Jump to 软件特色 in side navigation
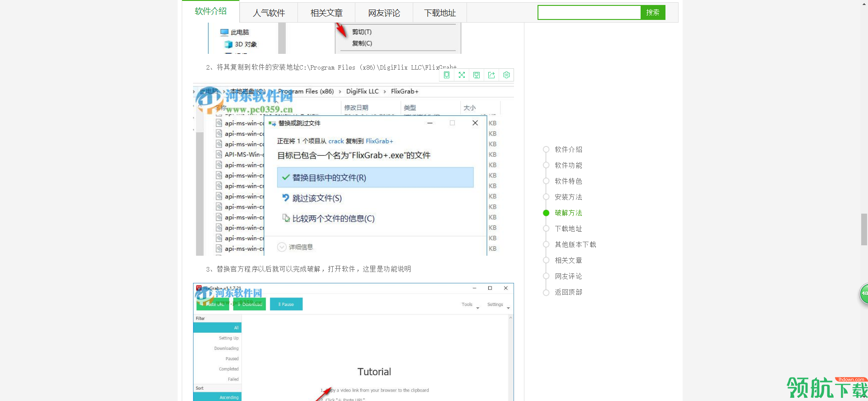This screenshot has height=401, width=868. (x=568, y=181)
